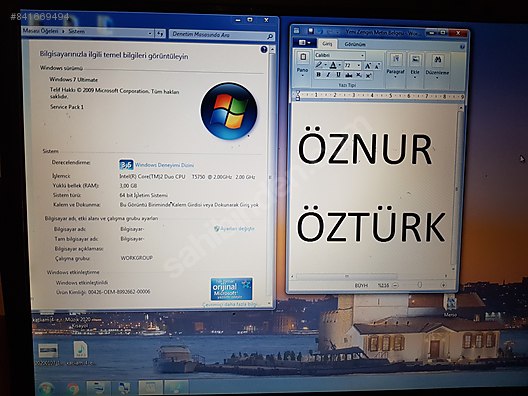Expand the Düzenleme group arrow
Viewport: 528px width, 396px height.
(437, 78)
